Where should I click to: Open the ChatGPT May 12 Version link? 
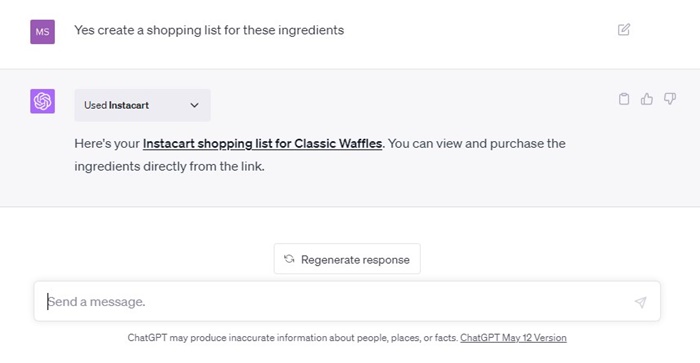pyautogui.click(x=513, y=338)
